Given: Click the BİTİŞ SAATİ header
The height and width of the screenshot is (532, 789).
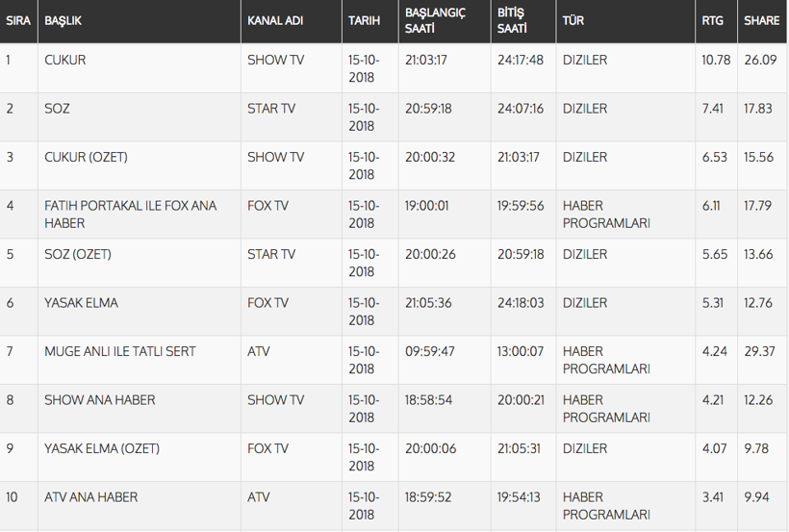Looking at the screenshot, I should (x=513, y=20).
